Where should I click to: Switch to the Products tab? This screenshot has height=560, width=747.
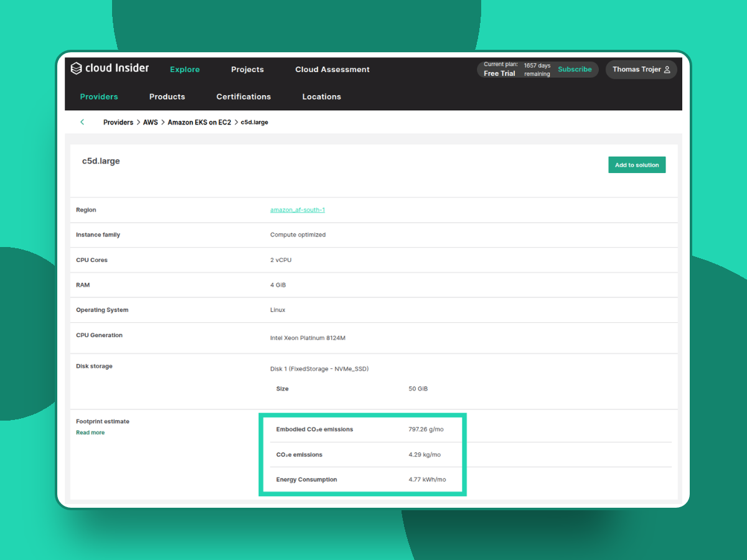pyautogui.click(x=167, y=96)
